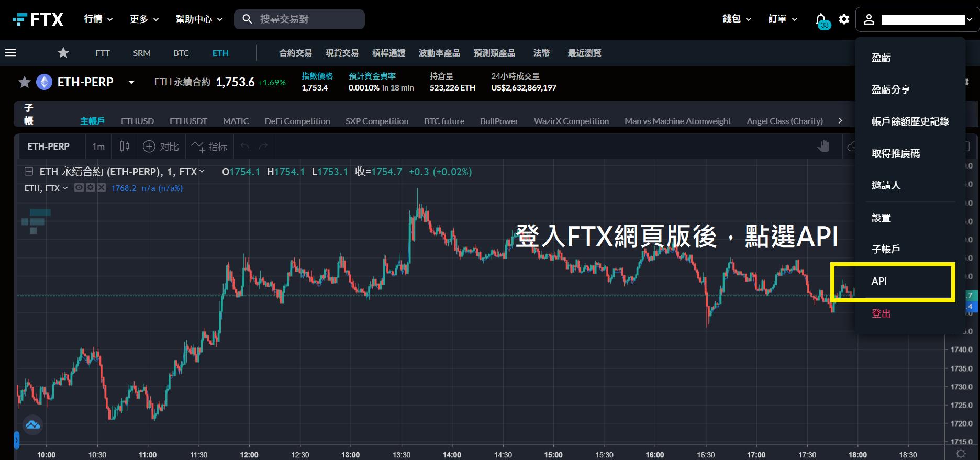Expand the ETH-PERP market selector arrow
The image size is (980, 460).
click(x=131, y=82)
